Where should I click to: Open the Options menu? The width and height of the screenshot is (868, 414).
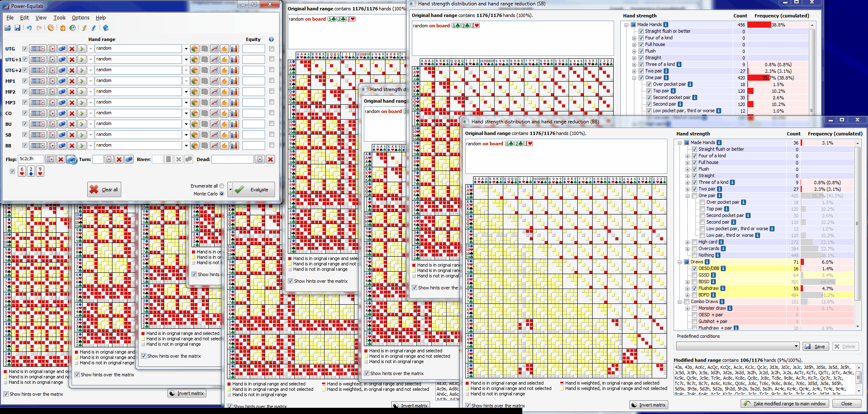coord(81,18)
